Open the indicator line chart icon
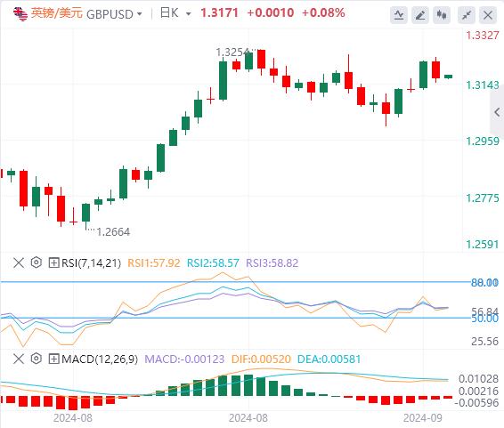The width and height of the screenshot is (504, 428). pyautogui.click(x=399, y=15)
